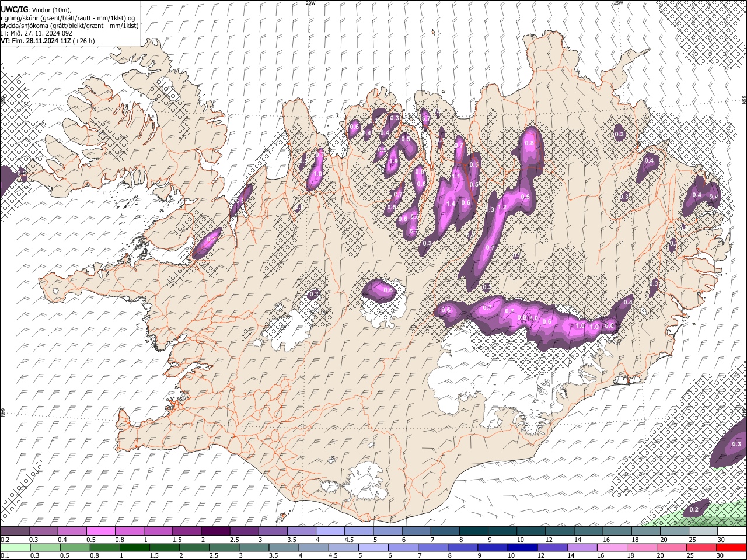This screenshot has width=747, height=560.
Task: Click the 'VT: Fim. 28.11.2024 11Z (+26 h)' line
Action: [x=48, y=41]
